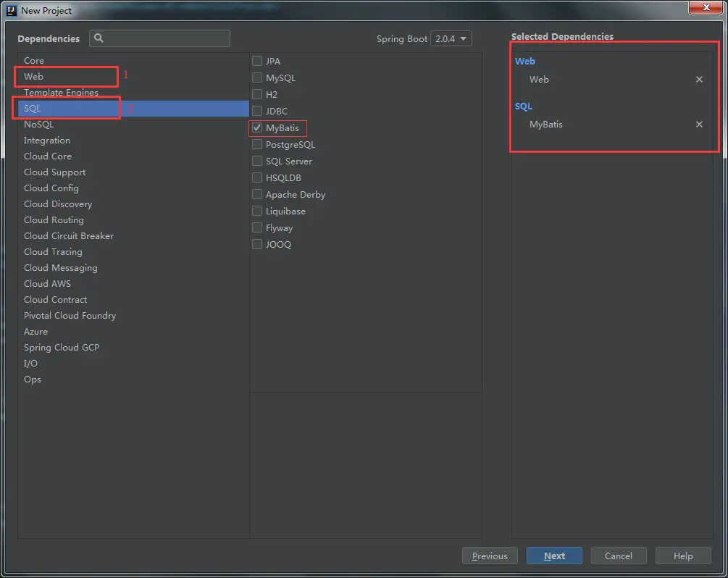Select the Web category

[133, 76]
